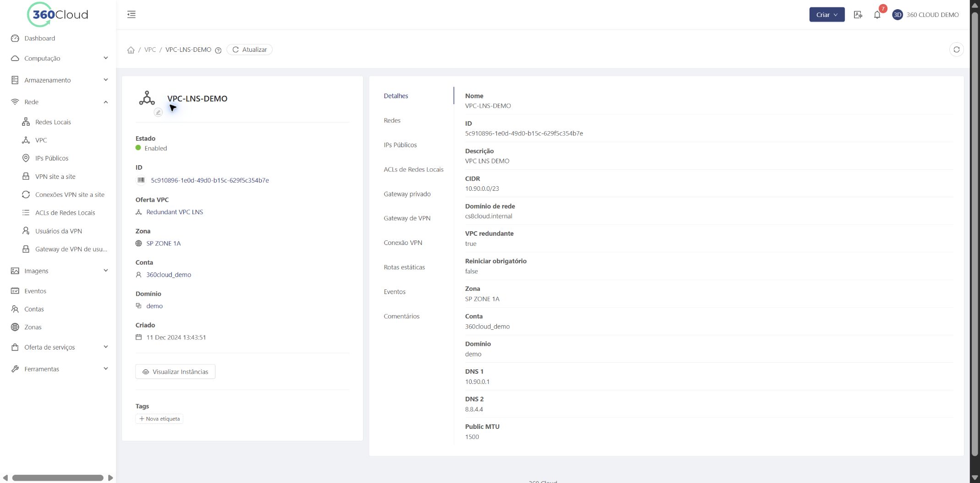The image size is (980, 483).
Task: Click Visualizar Instâncias button
Action: (x=175, y=372)
